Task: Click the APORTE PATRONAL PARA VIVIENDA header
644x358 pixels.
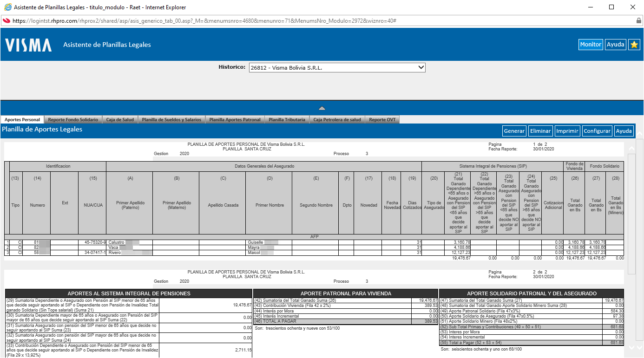Action: coord(346,293)
